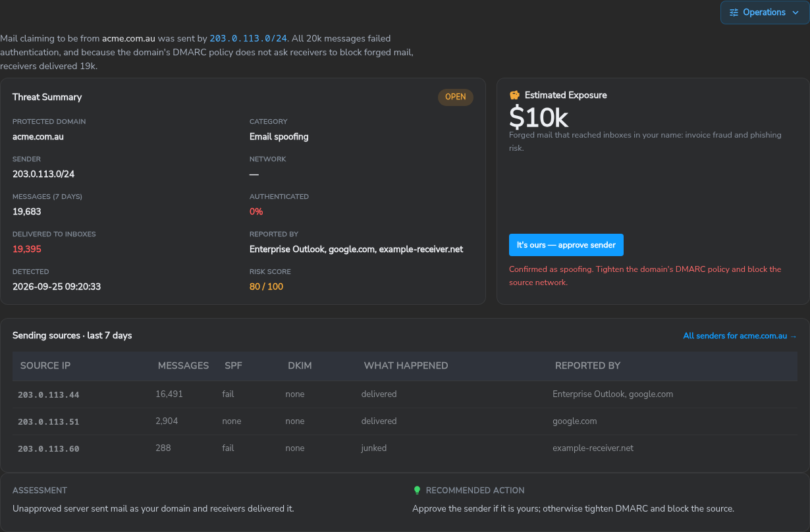The height and width of the screenshot is (532, 810).
Task: Click the $10k exposure amount
Action: coord(539,117)
